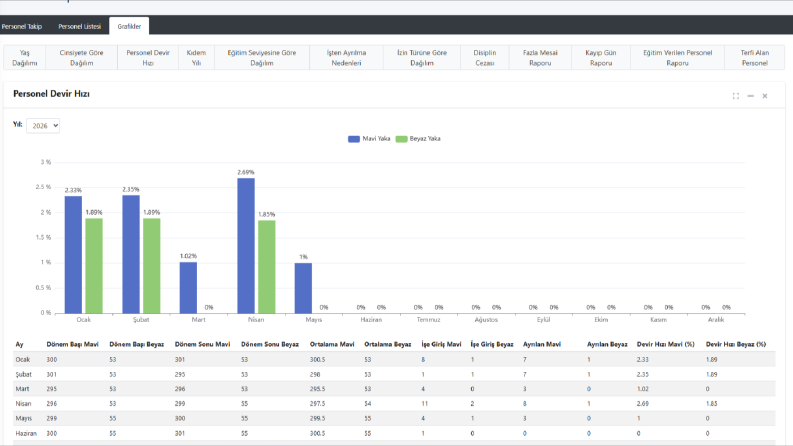Show the Personel Devir Hızı chart
This screenshot has height=446, width=793.
point(148,58)
